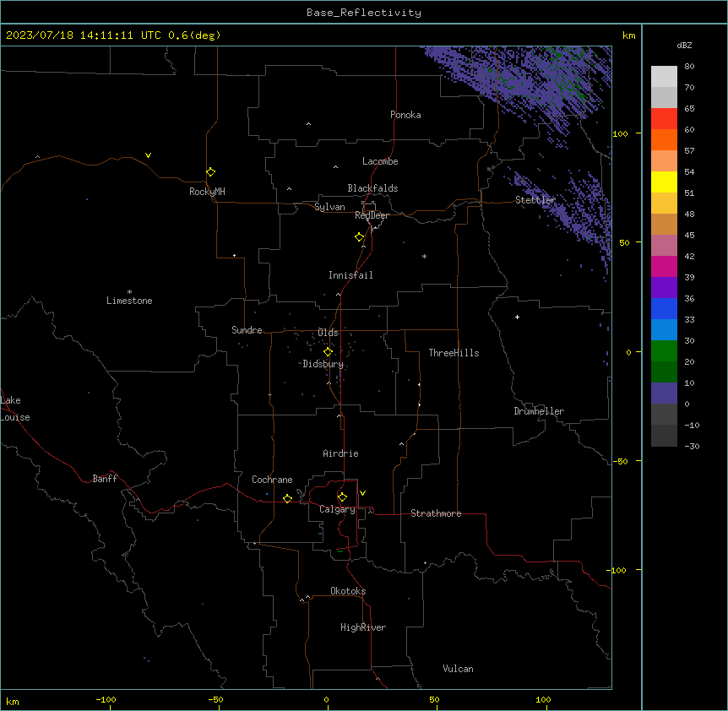Click the RedDeer label
Viewport: 728px width, 711px height.
372,215
